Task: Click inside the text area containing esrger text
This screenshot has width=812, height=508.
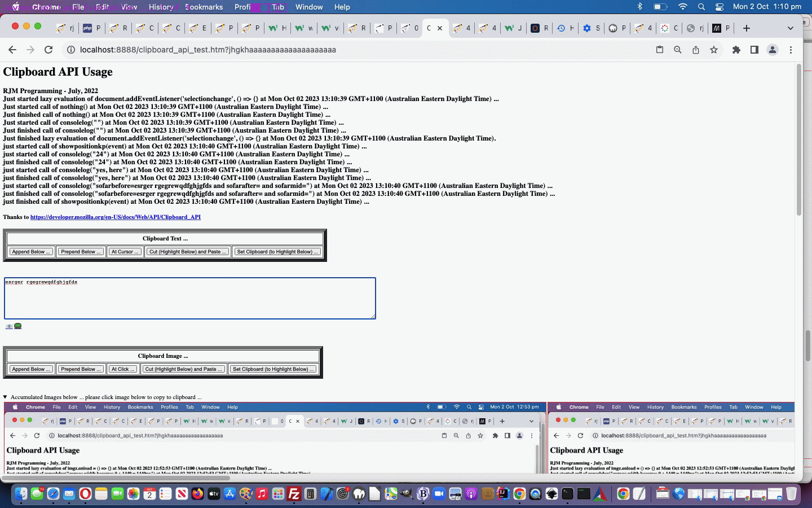Action: pos(189,298)
